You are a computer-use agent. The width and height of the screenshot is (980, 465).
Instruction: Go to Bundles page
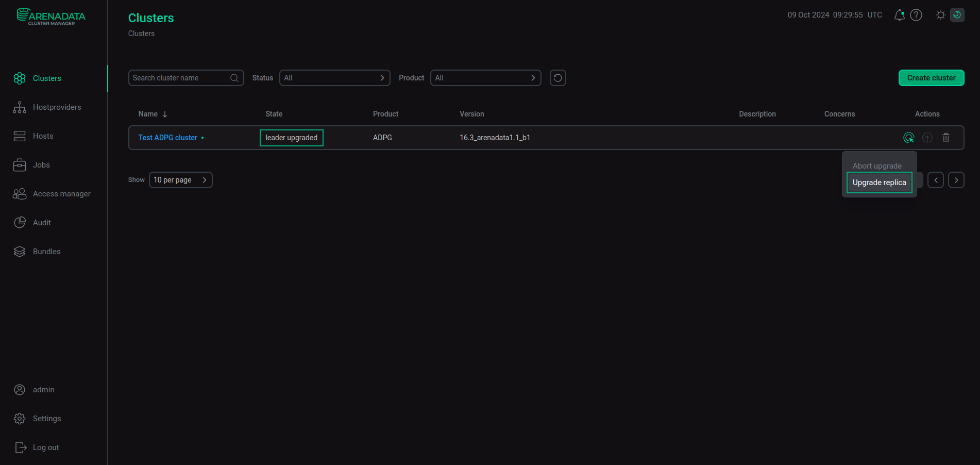pos(37,252)
